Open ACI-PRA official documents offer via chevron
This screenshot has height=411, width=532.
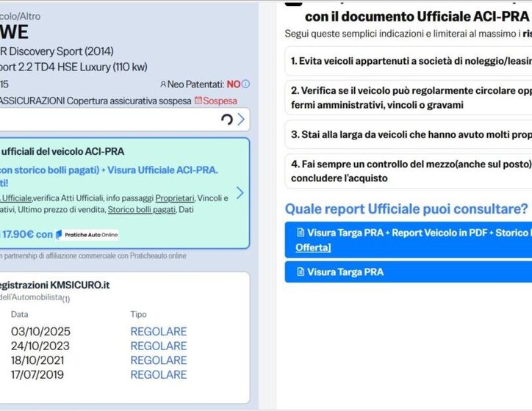[x=240, y=193]
